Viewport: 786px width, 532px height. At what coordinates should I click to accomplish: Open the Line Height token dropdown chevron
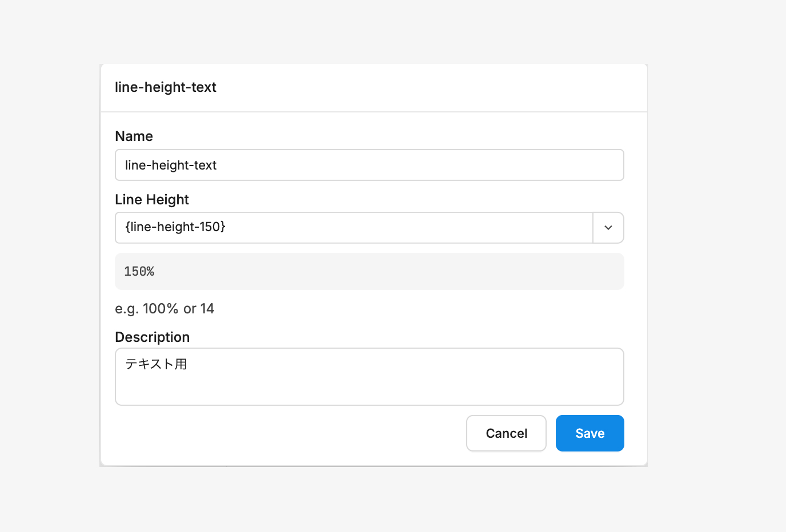click(x=608, y=228)
